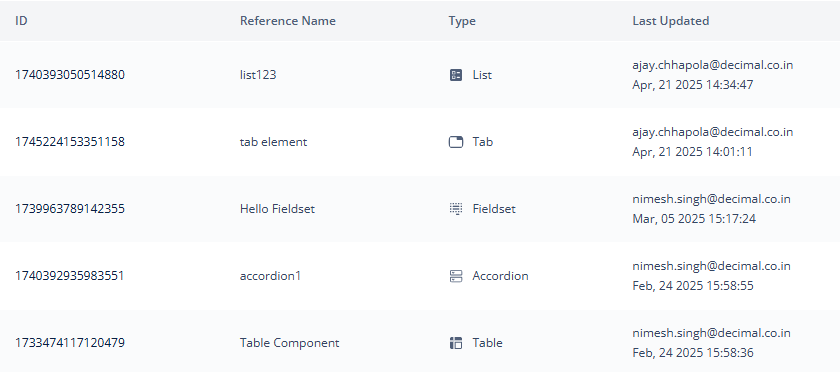Sort by Reference Name column header
The image size is (840, 372).
pos(288,21)
